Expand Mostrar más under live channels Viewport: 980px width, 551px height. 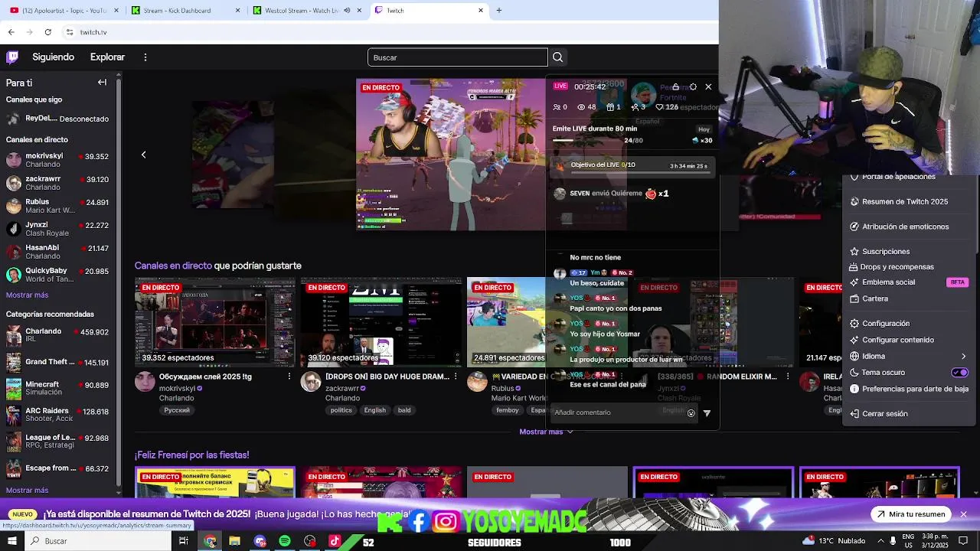pyautogui.click(x=27, y=295)
